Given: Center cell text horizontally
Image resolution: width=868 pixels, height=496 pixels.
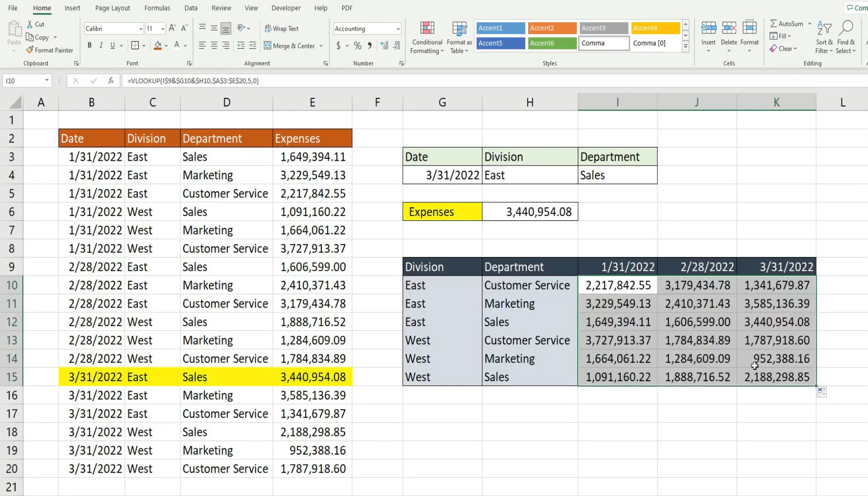Looking at the screenshot, I should point(214,45).
